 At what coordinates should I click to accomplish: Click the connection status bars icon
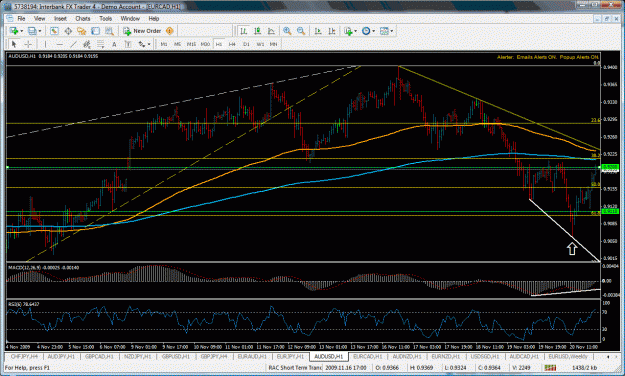click(x=550, y=367)
